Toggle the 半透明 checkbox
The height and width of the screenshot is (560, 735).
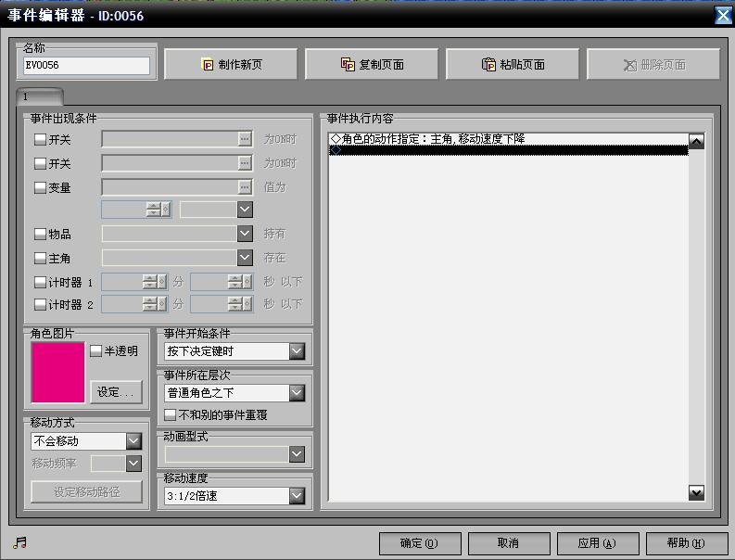[95, 350]
